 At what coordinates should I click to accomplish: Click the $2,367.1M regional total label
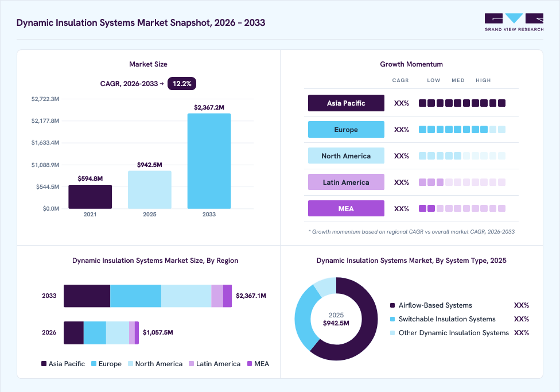pyautogui.click(x=251, y=296)
